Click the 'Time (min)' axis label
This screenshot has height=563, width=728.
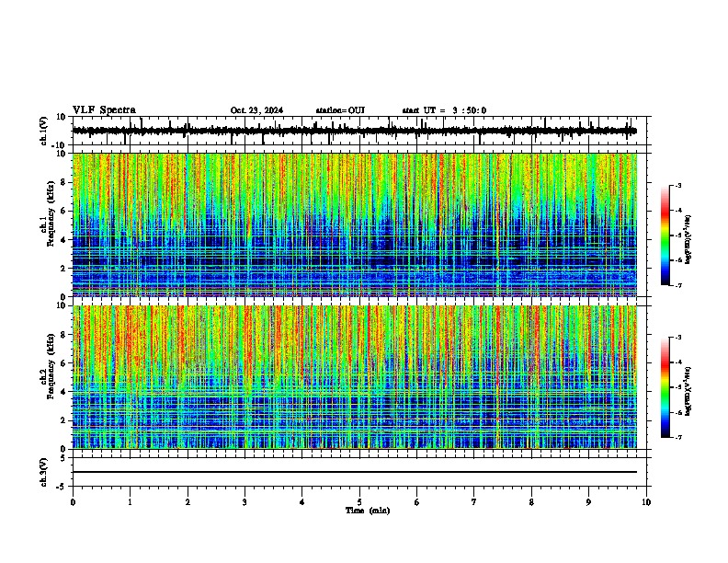click(368, 511)
